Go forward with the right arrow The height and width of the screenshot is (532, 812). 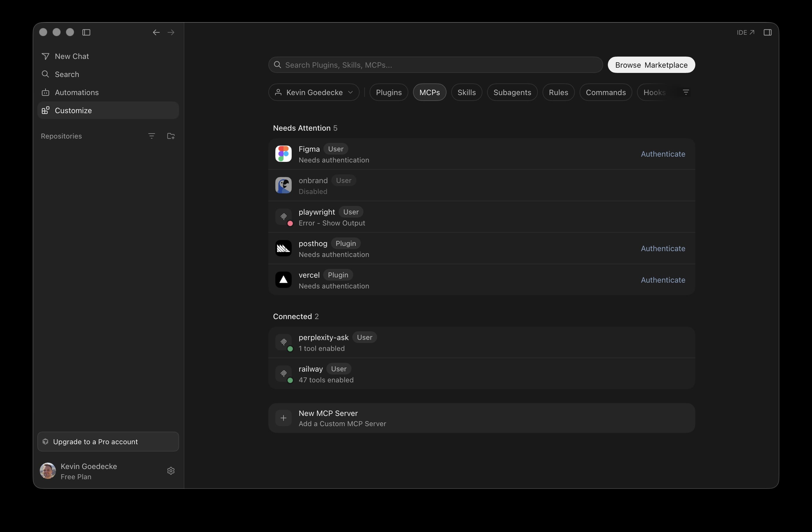(x=171, y=32)
